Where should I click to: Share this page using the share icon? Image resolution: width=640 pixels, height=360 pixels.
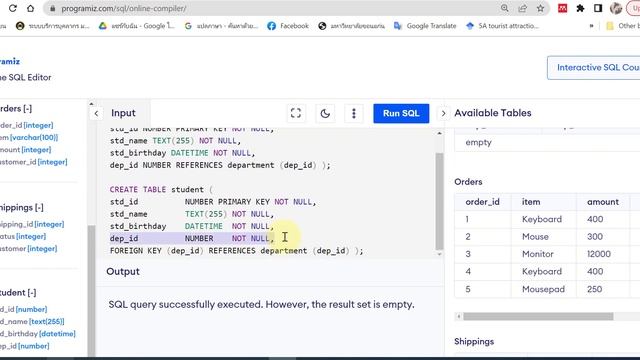coord(522,8)
